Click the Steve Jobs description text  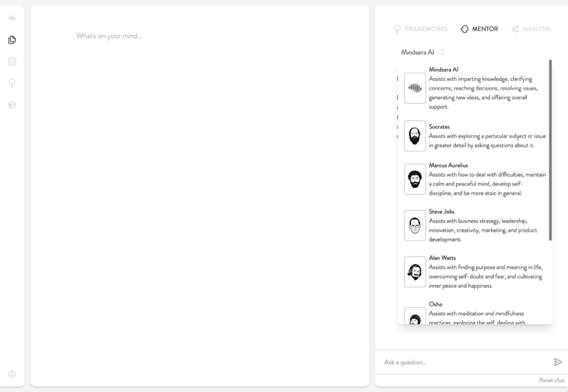click(483, 230)
